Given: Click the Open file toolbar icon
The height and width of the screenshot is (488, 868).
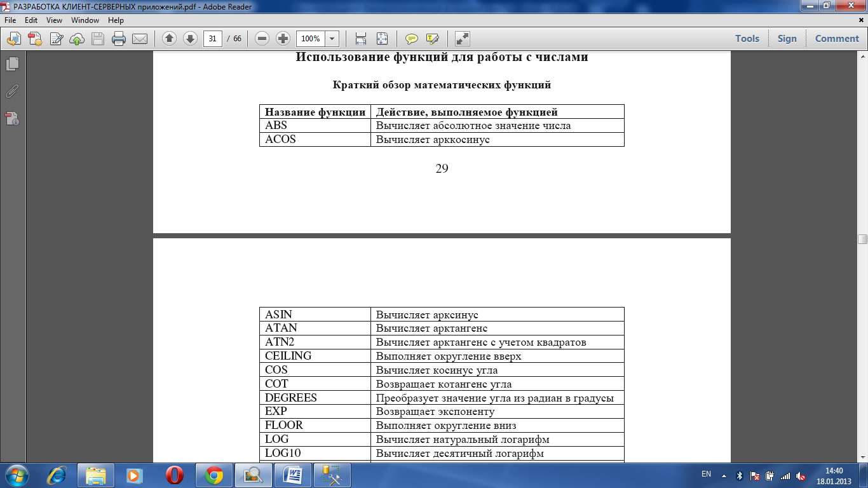Looking at the screenshot, I should 14,39.
